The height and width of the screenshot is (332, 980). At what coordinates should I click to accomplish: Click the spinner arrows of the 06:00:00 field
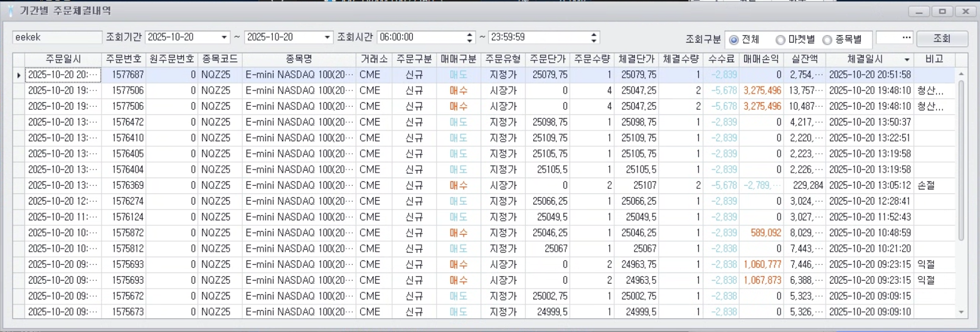pos(471,38)
